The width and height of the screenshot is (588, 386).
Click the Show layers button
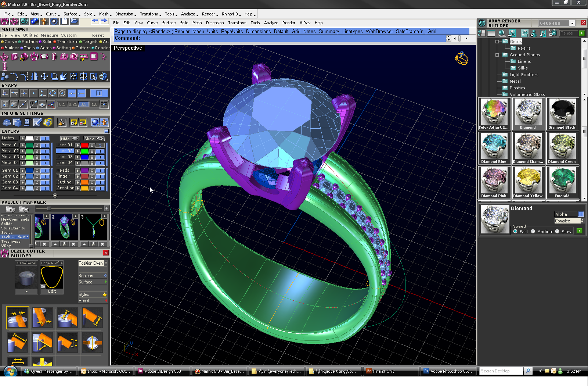pos(94,139)
